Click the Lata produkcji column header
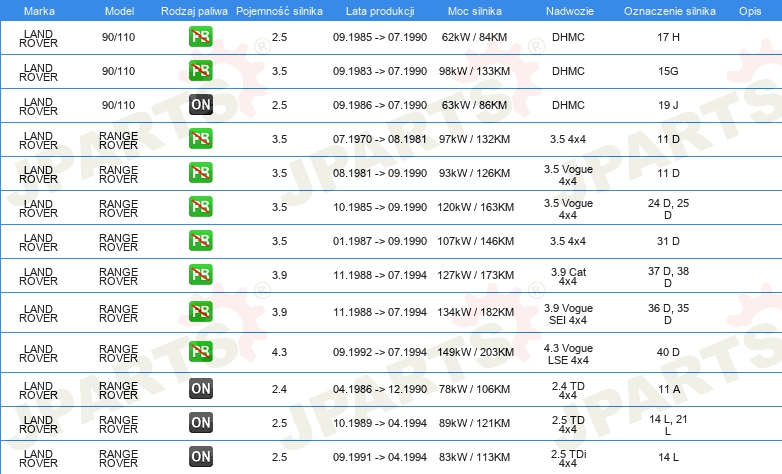Image resolution: width=782 pixels, height=474 pixels. coord(380,11)
